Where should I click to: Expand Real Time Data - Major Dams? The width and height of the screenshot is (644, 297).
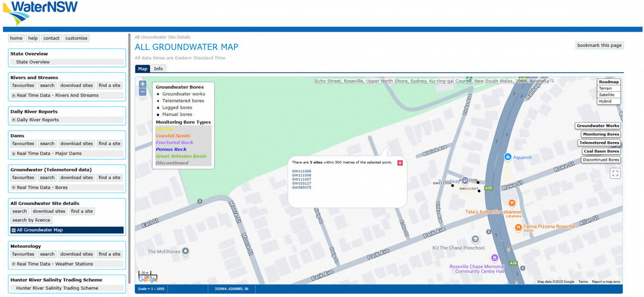(14, 153)
